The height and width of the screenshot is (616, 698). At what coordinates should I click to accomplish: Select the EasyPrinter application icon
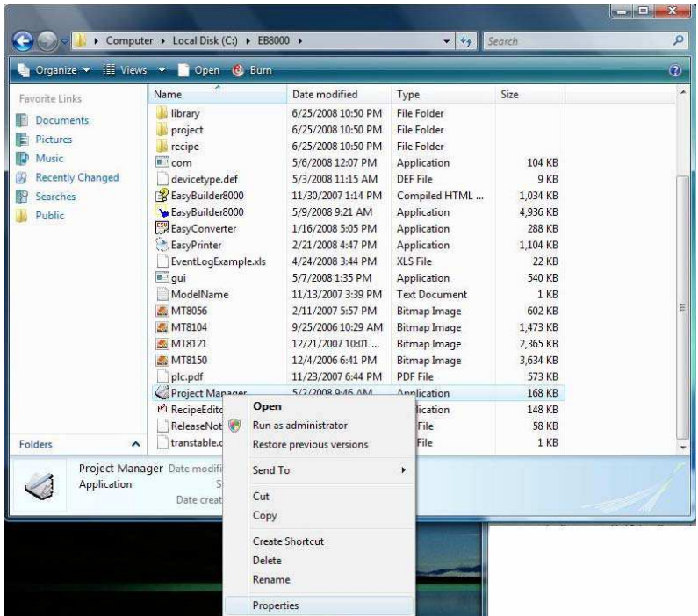click(x=162, y=245)
